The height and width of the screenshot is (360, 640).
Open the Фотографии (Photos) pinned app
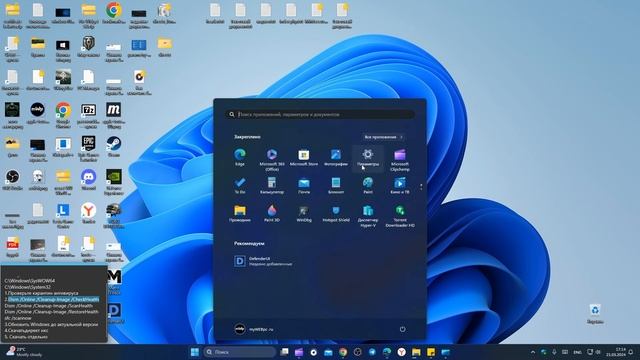(336, 158)
